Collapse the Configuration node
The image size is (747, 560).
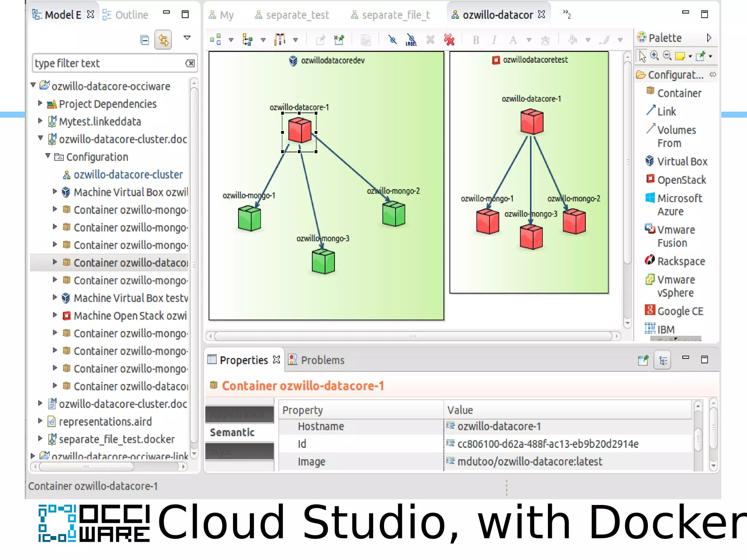(x=48, y=156)
